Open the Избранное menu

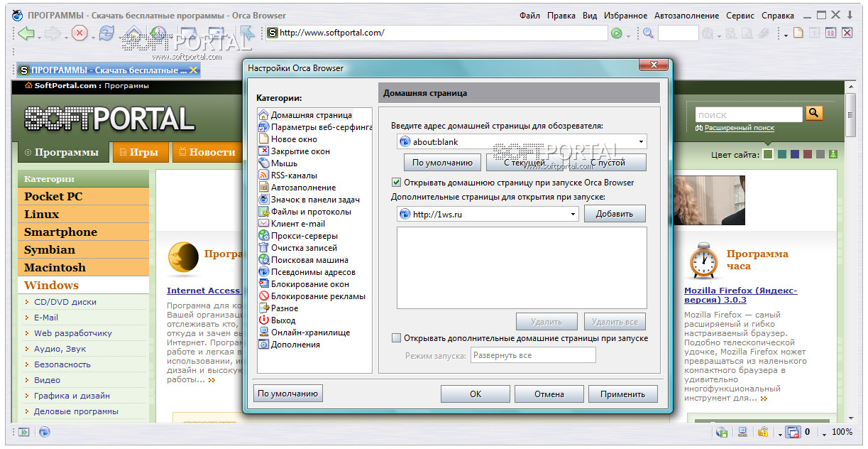click(625, 16)
